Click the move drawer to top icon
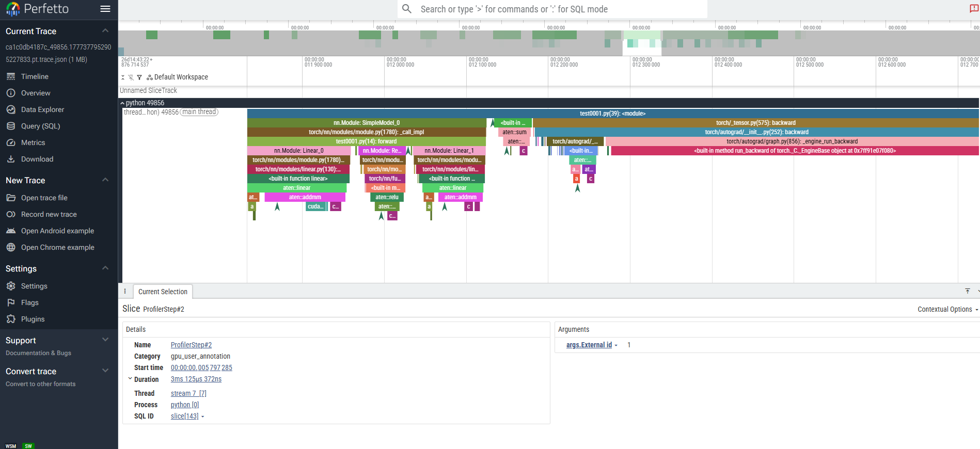 coord(968,291)
